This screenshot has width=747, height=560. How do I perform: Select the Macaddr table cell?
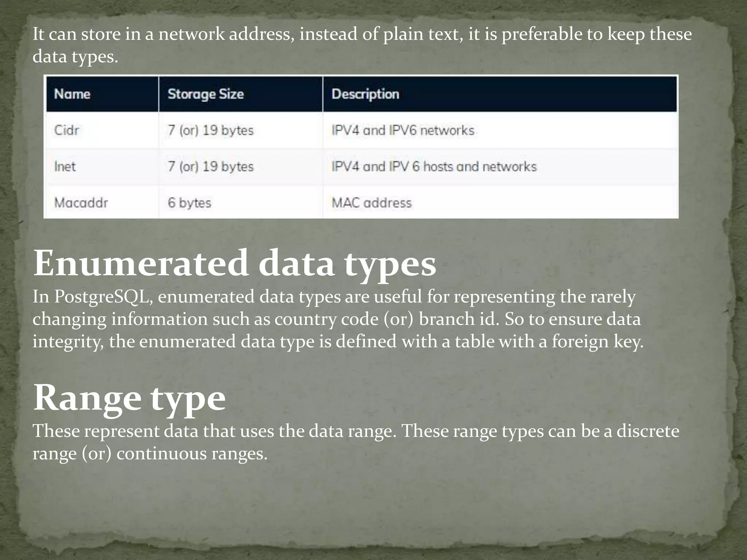[x=102, y=202]
